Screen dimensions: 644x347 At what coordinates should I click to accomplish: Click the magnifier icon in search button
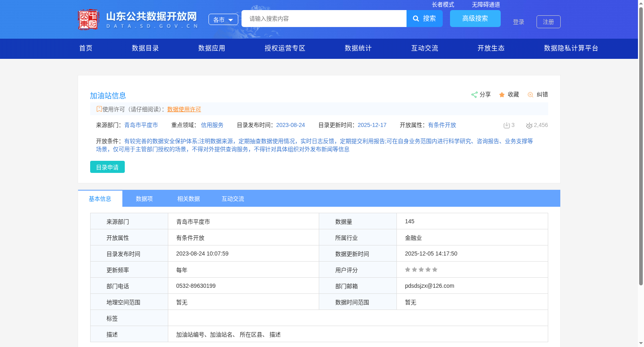[x=416, y=19]
